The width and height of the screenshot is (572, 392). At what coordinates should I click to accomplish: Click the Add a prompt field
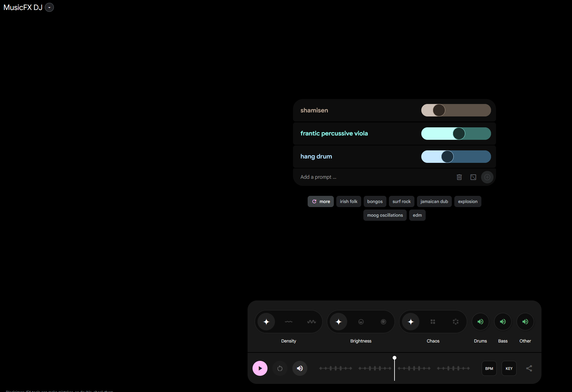(374, 177)
